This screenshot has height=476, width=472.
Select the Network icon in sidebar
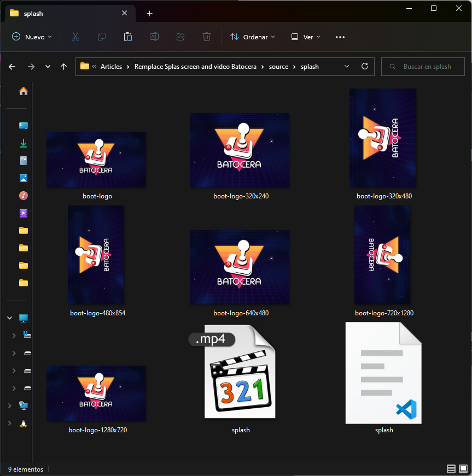24,406
